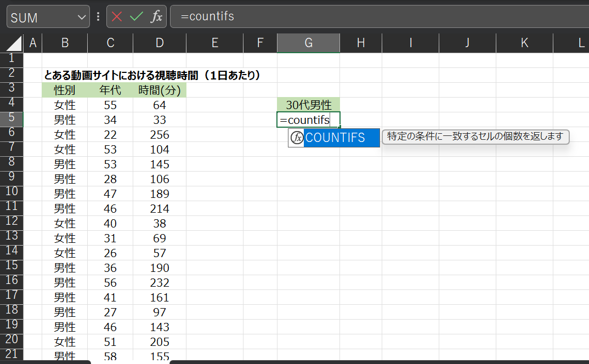Click cell G5 containing =countifs
Screen dimensions: 589x364
pos(308,120)
